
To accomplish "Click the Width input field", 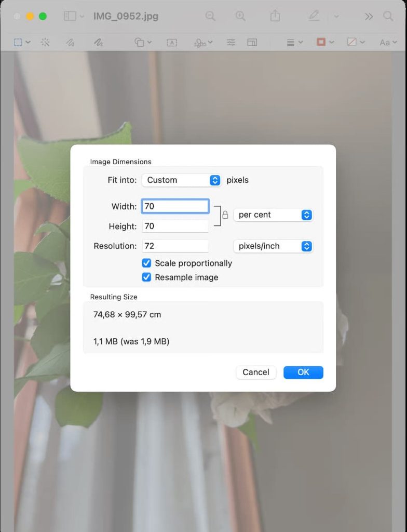I will point(175,206).
